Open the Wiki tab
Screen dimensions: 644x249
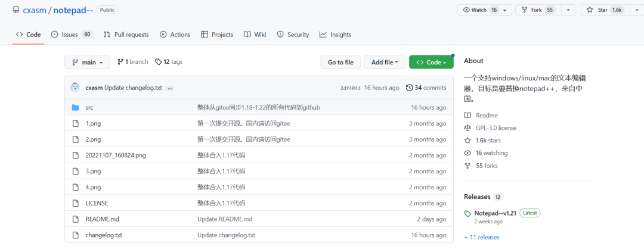(255, 35)
